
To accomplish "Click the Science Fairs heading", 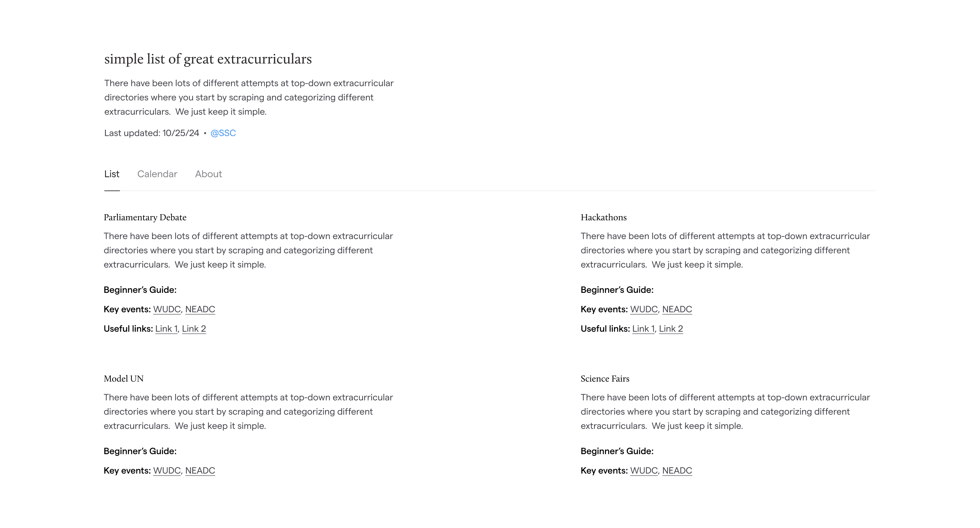I will pyautogui.click(x=605, y=378).
